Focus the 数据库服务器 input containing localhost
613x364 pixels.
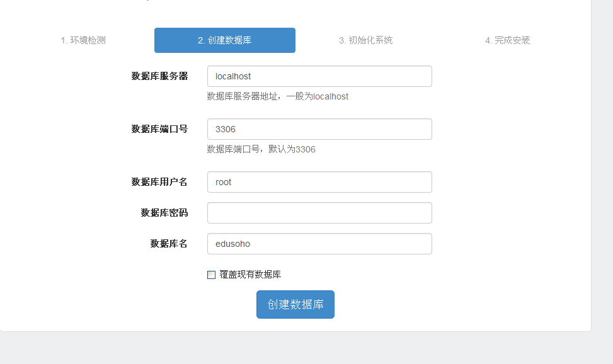coord(319,76)
